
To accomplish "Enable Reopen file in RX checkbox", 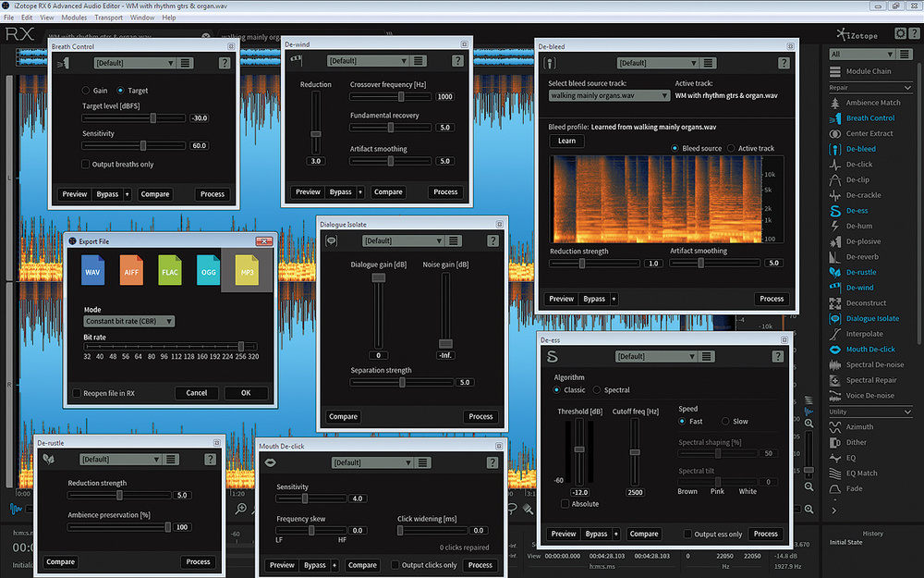I will coord(77,393).
